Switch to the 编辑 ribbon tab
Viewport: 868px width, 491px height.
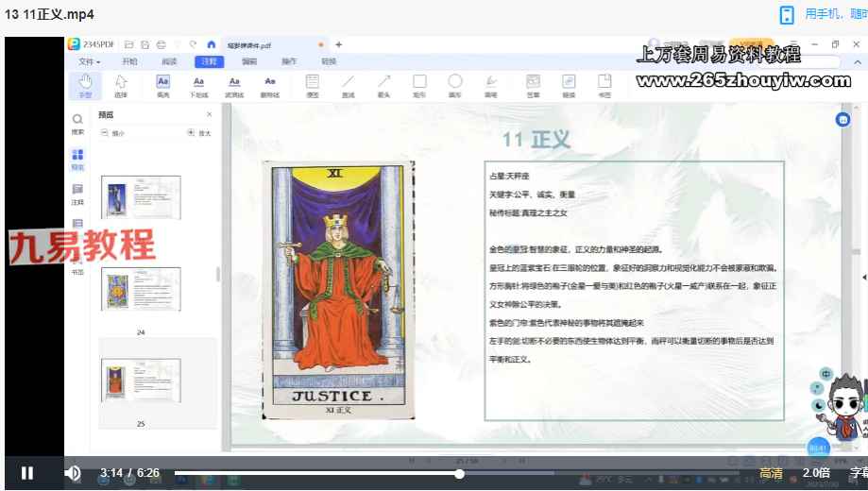pos(249,61)
